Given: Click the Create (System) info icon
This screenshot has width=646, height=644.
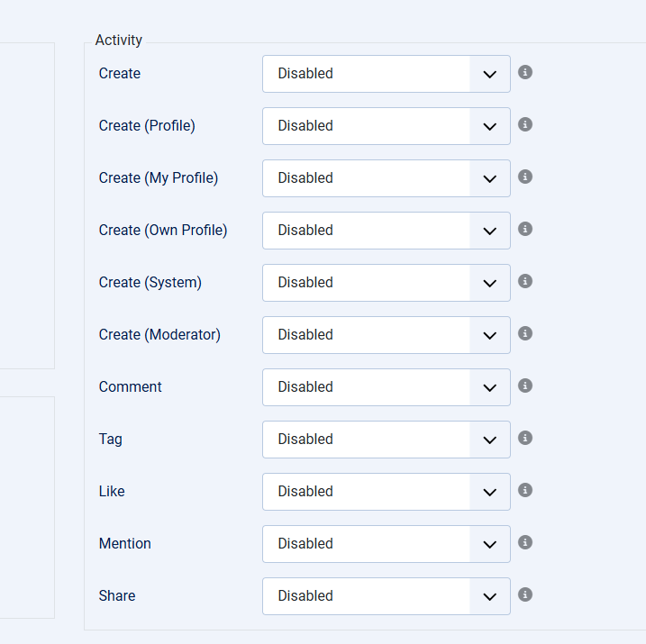Looking at the screenshot, I should 525,281.
